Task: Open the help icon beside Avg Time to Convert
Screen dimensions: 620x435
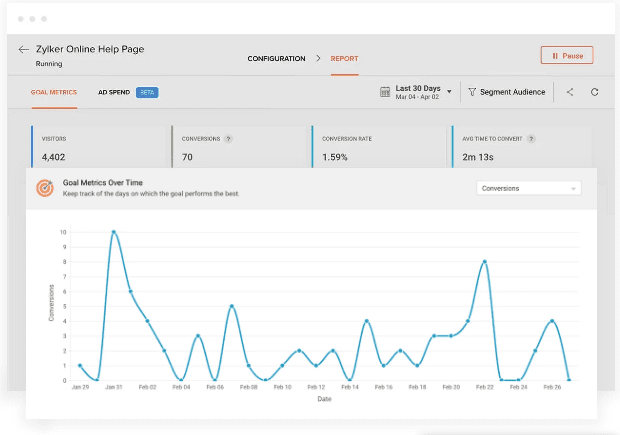Action: coord(530,139)
